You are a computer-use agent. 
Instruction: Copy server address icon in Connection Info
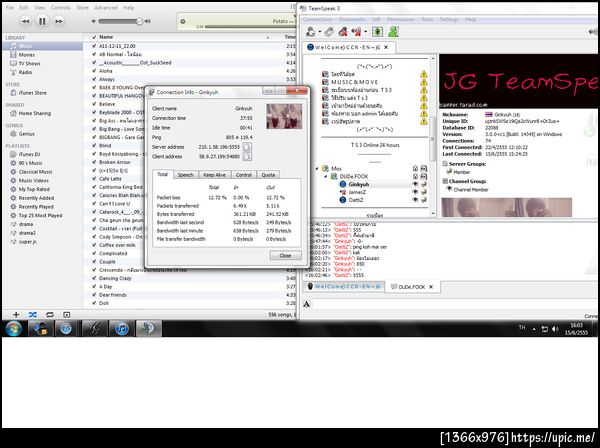tap(247, 147)
